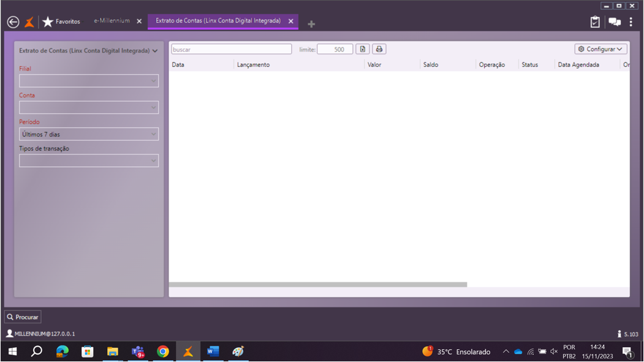Click the horizontal scrollbar of the table
This screenshot has height=362, width=644.
point(318,284)
